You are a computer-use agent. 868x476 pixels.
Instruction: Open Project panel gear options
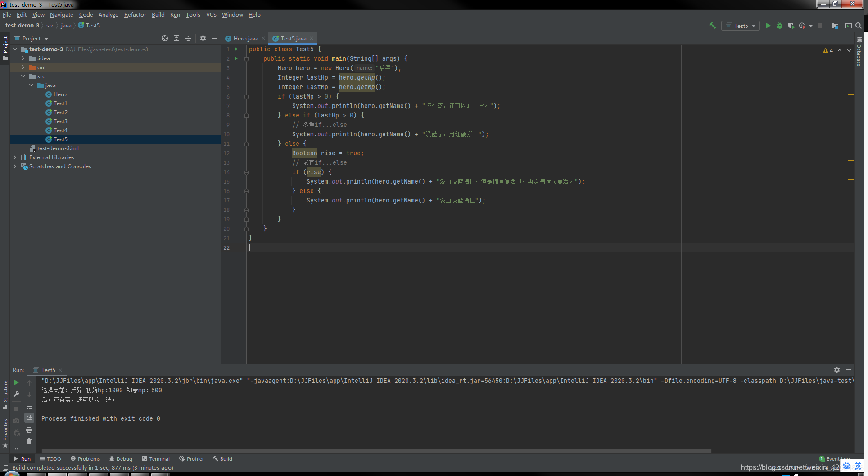203,38
